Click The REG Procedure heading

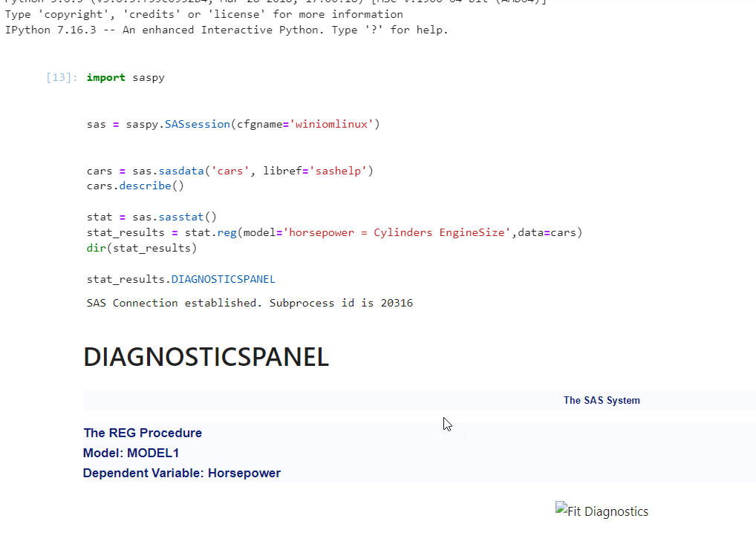(143, 433)
